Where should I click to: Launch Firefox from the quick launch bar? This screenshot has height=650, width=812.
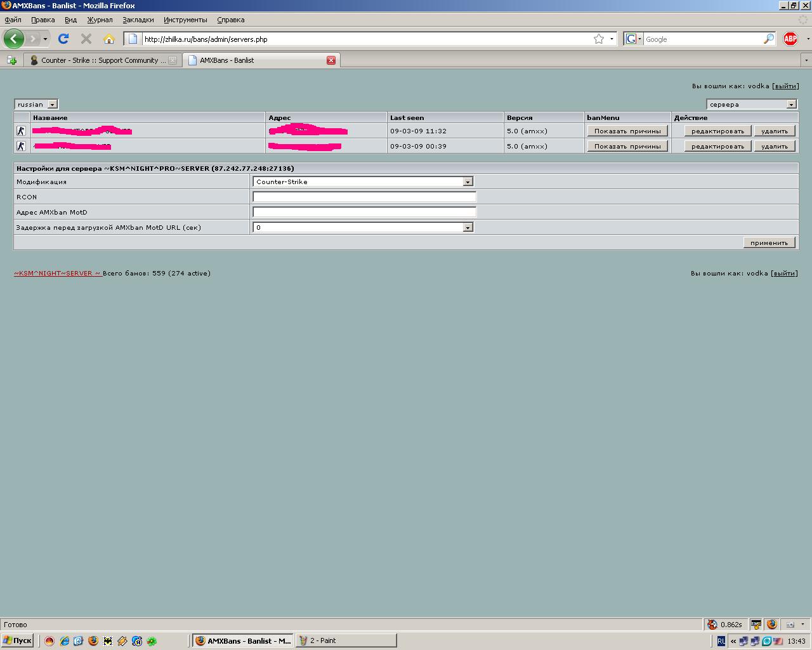[x=93, y=641]
